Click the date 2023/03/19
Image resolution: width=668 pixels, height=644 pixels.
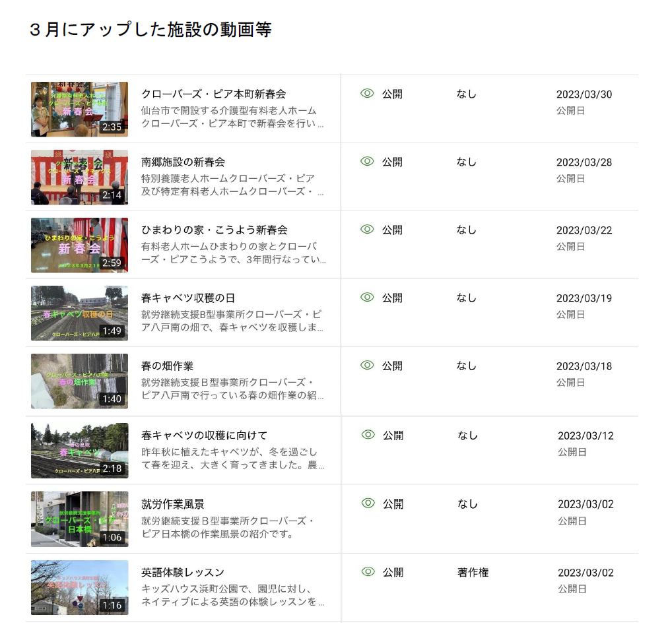pos(584,298)
